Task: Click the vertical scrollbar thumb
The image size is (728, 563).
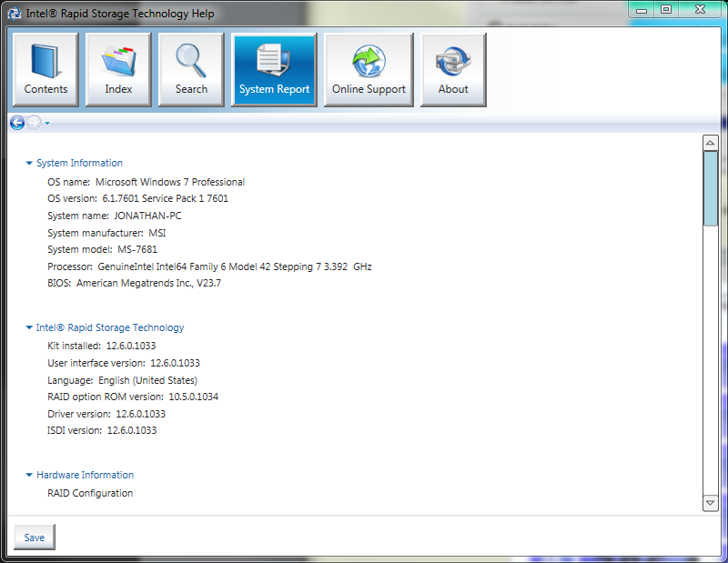Action: click(711, 188)
